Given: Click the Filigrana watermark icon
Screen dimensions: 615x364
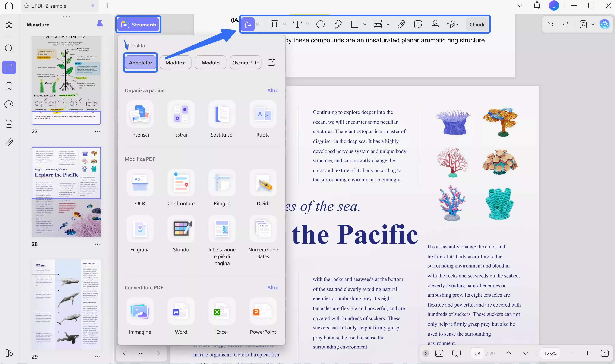Looking at the screenshot, I should click(140, 229).
